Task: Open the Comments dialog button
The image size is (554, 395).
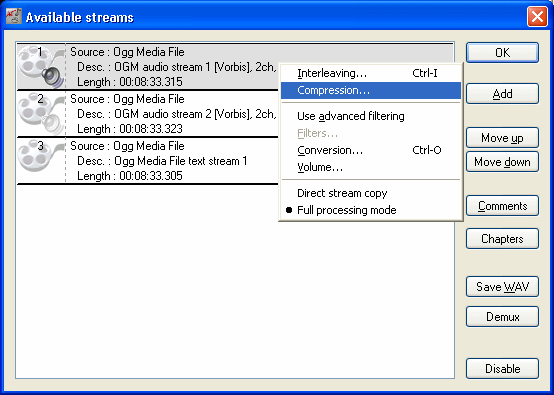Action: (502, 206)
